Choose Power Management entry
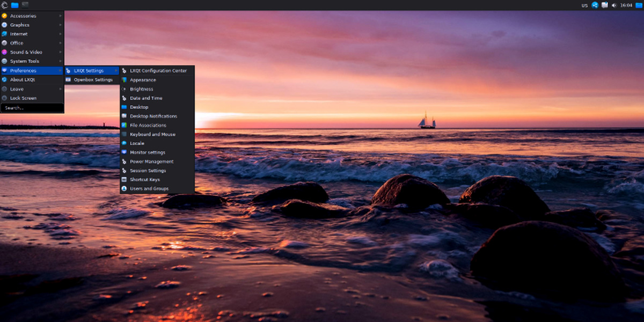The image size is (644, 322). pos(151,162)
